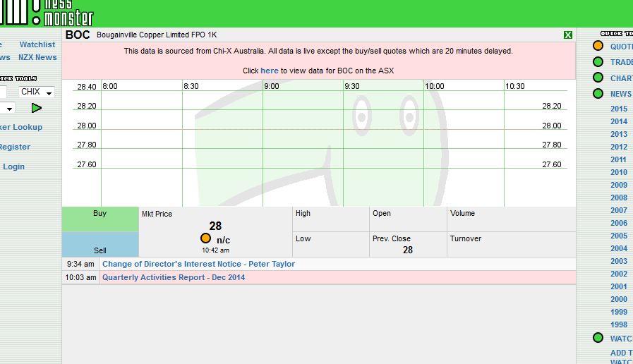Image resolution: width=633 pixels, height=364 pixels.
Task: Click the Prev. Close value 28
Action: point(408,250)
